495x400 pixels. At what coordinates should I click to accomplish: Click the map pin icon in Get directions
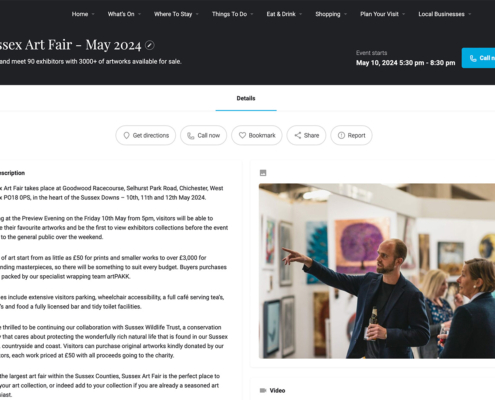(126, 135)
